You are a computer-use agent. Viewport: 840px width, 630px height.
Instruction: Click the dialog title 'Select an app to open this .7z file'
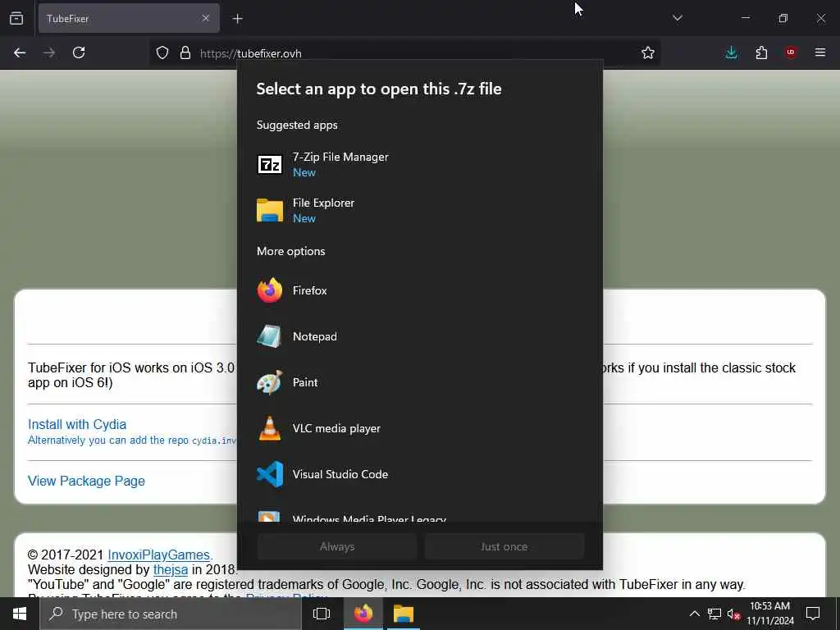[379, 89]
